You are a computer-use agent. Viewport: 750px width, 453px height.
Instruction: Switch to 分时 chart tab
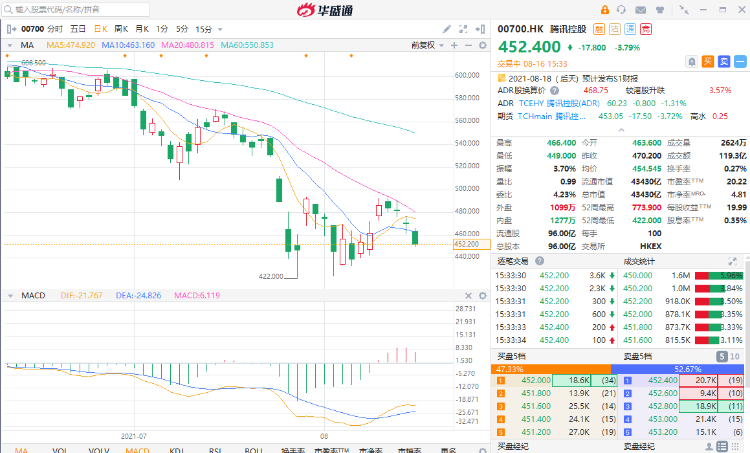(x=55, y=29)
